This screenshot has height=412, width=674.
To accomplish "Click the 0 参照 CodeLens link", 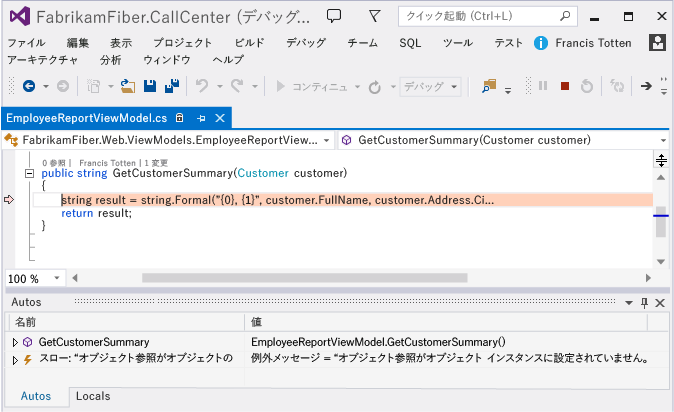I will click(54, 163).
